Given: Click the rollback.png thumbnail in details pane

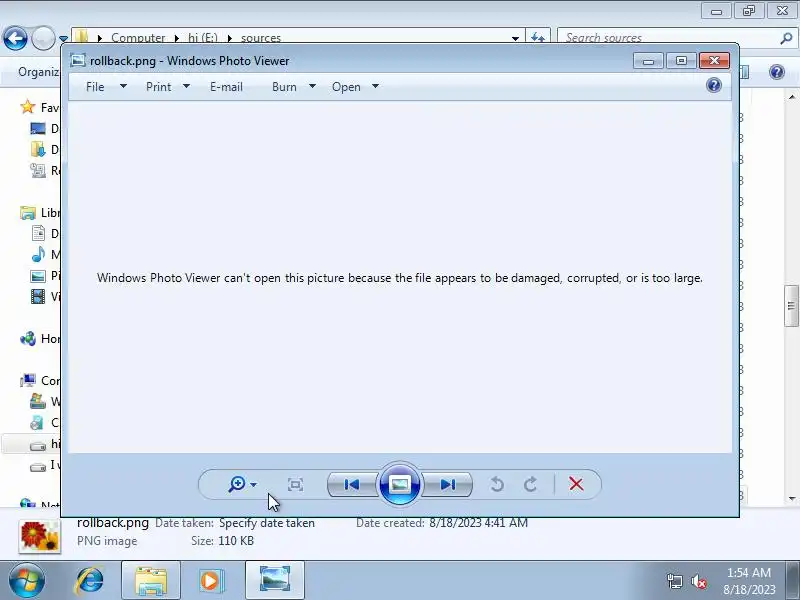Looking at the screenshot, I should [x=40, y=536].
